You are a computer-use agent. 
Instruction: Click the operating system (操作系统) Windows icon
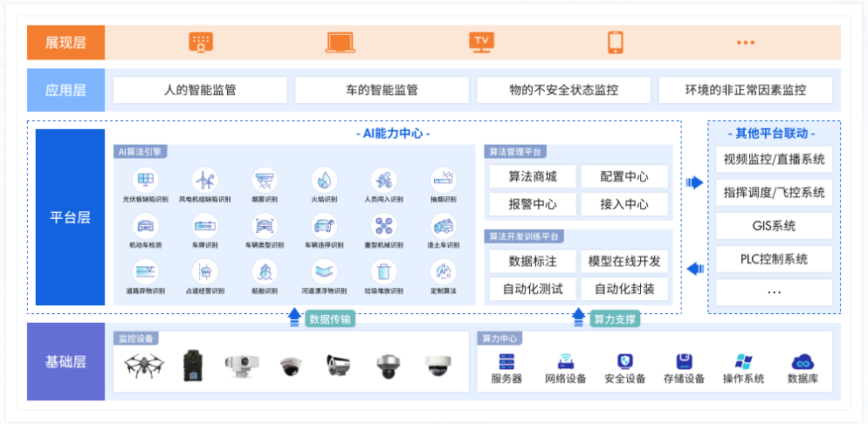pyautogui.click(x=743, y=362)
